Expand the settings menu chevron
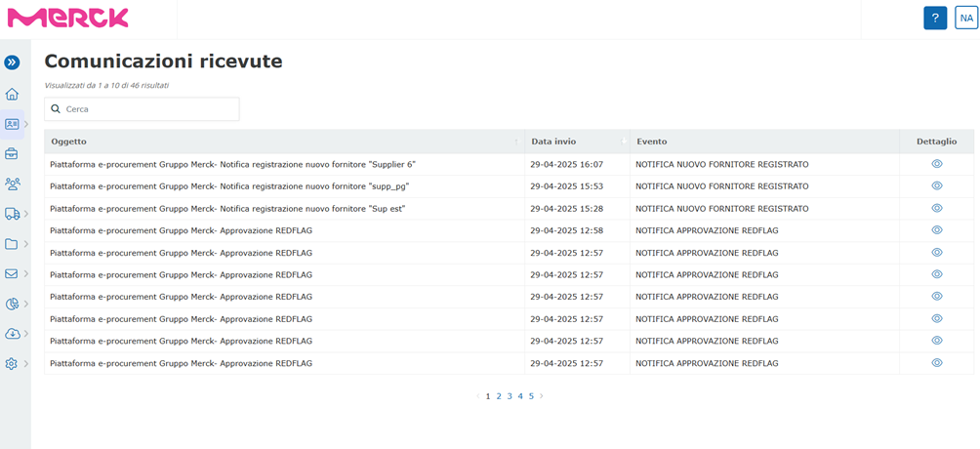This screenshot has height=449, width=980. pyautogui.click(x=26, y=363)
